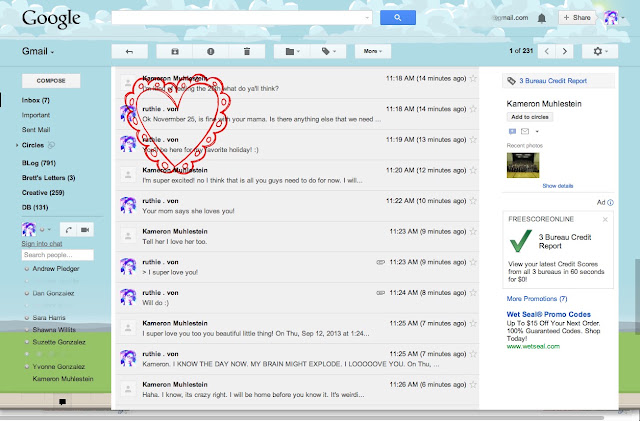Expand the Circles label
The height and width of the screenshot is (421, 640).
[x=17, y=145]
